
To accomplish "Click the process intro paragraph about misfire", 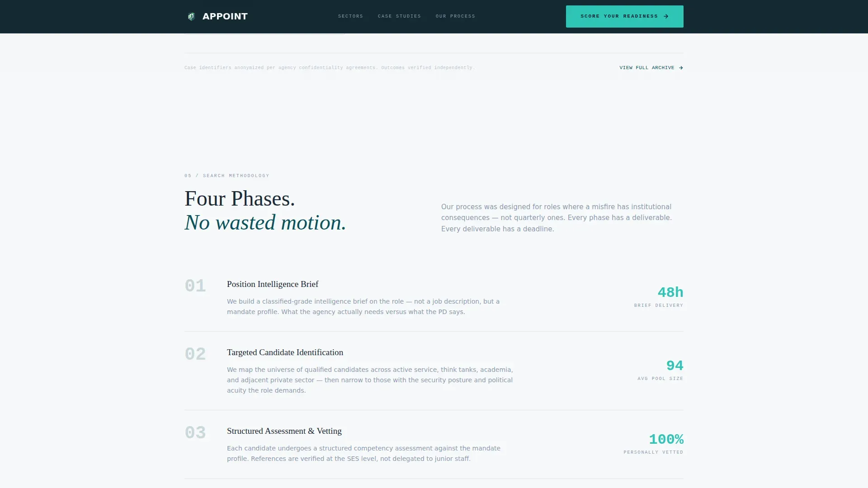I will point(557,218).
